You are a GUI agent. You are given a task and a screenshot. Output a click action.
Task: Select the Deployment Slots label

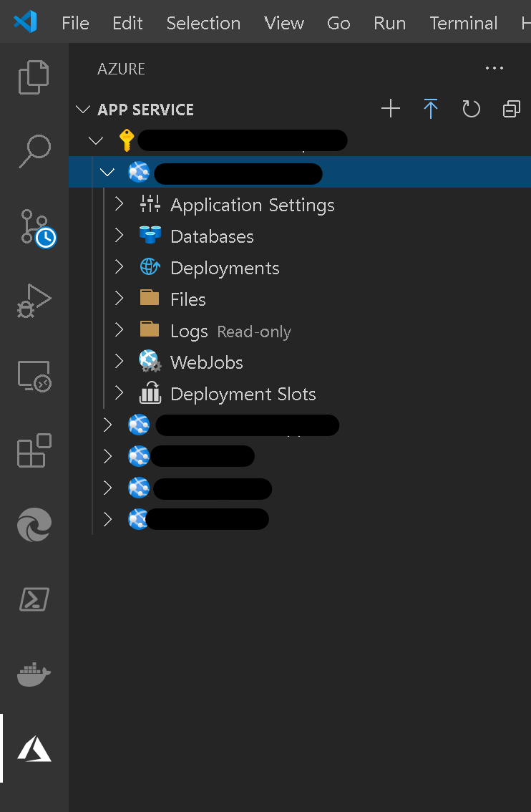click(x=243, y=394)
